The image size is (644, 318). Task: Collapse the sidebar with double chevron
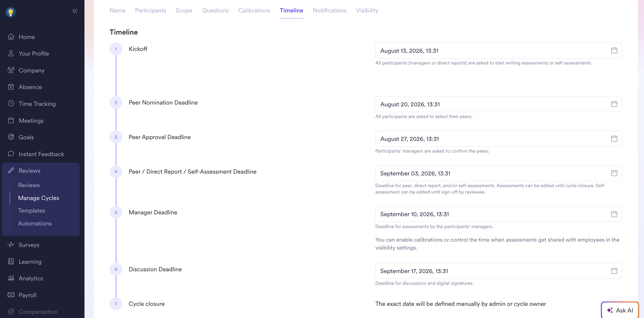[x=75, y=11]
